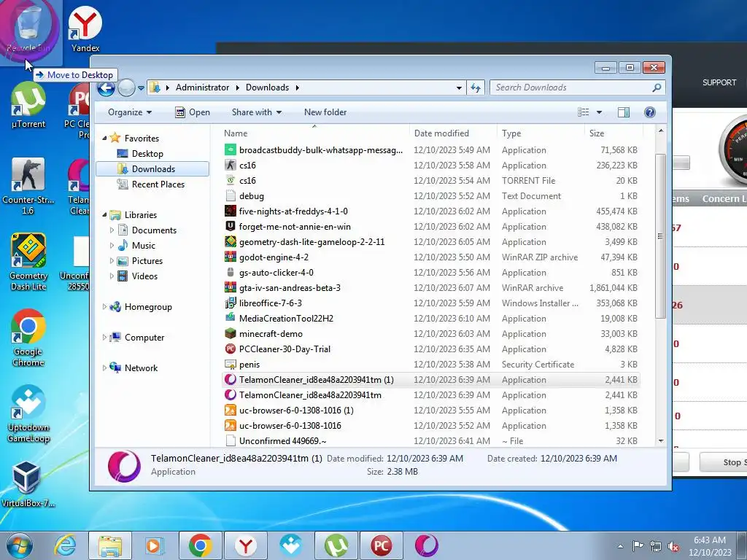Screen dimensions: 747x560
Task: Click the Explorer Back arrow button
Action: pos(106,88)
